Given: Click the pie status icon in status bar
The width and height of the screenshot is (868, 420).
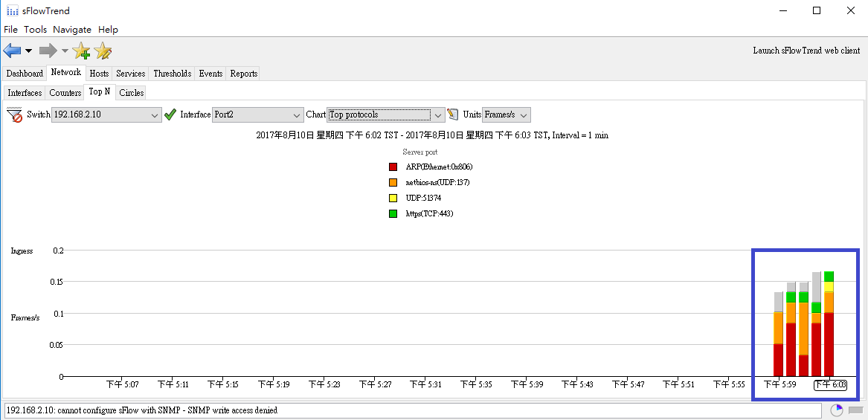Looking at the screenshot, I should [x=837, y=410].
